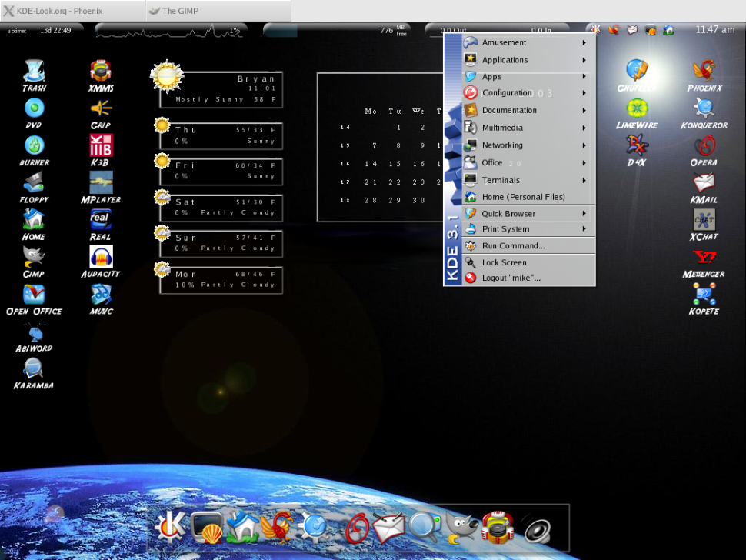The width and height of the screenshot is (746, 560).
Task: Click the uptime 13d 22:49 widget
Action: tap(40, 31)
